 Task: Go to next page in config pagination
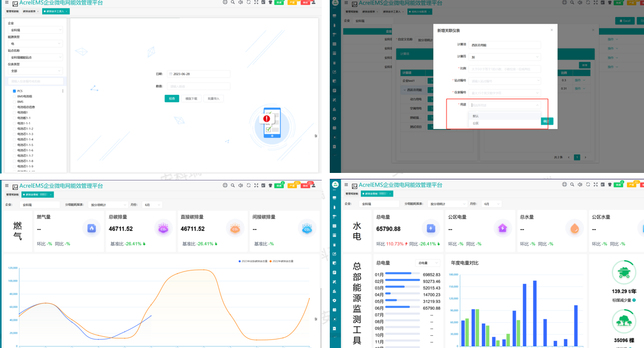(585, 157)
